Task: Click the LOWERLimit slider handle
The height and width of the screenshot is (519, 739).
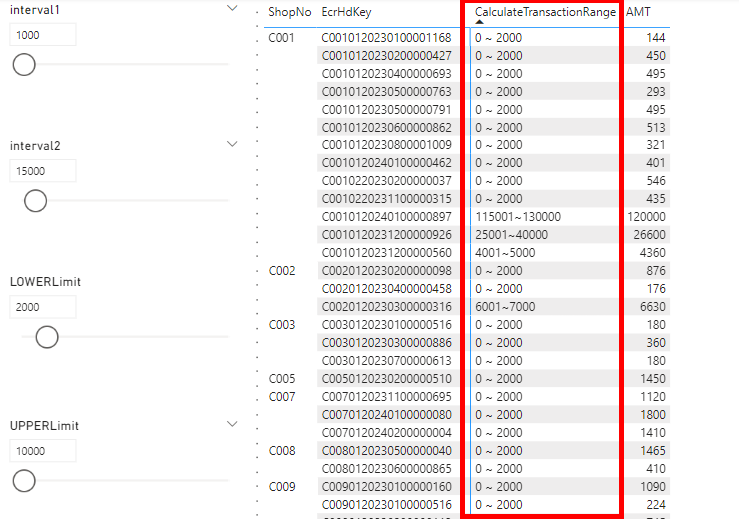Action: coord(47,337)
